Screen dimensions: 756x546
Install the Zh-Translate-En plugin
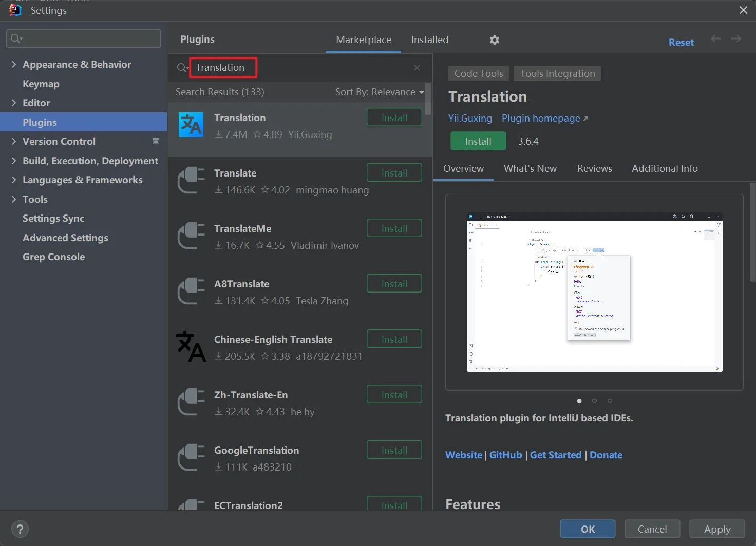click(394, 395)
